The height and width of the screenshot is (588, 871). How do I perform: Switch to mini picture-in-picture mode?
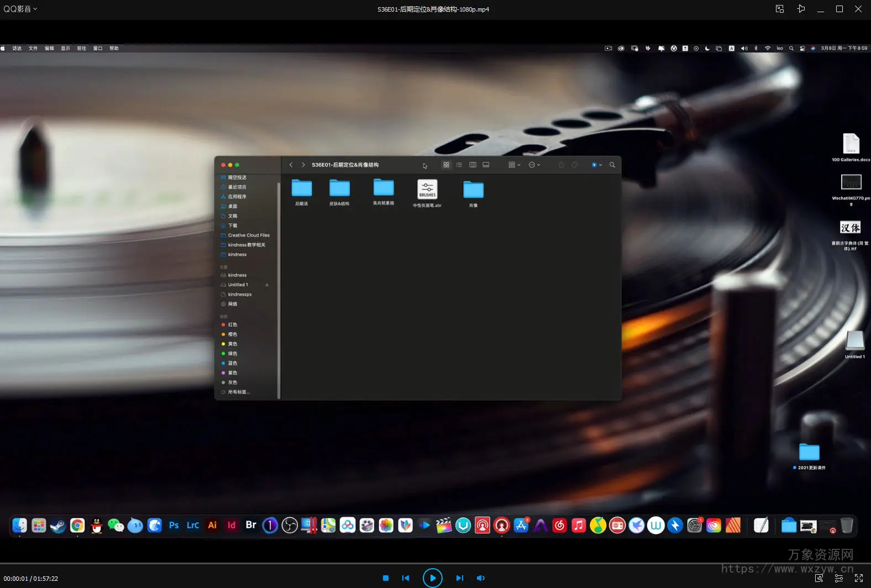pos(779,9)
